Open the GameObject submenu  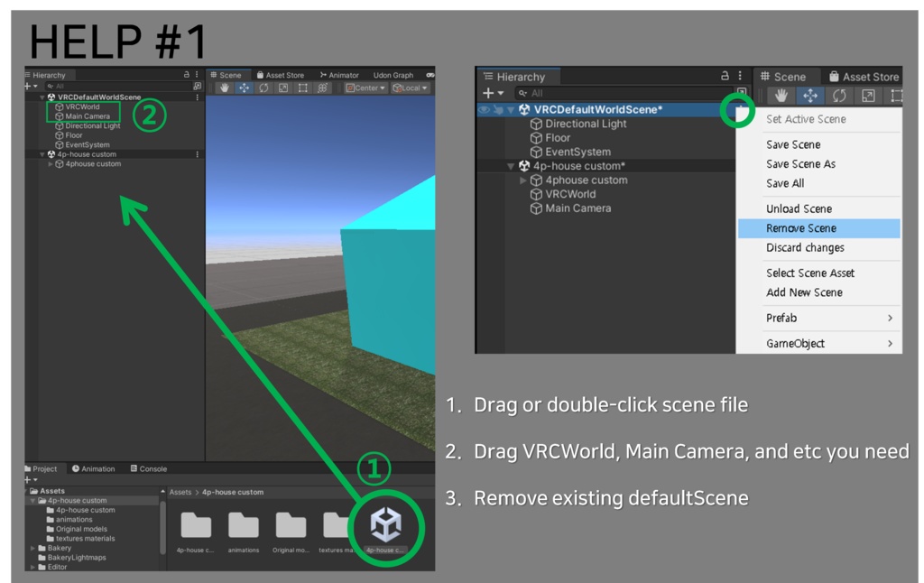click(x=819, y=343)
